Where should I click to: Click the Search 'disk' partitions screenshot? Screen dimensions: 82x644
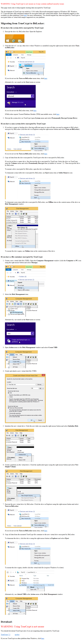tap(20, 333)
